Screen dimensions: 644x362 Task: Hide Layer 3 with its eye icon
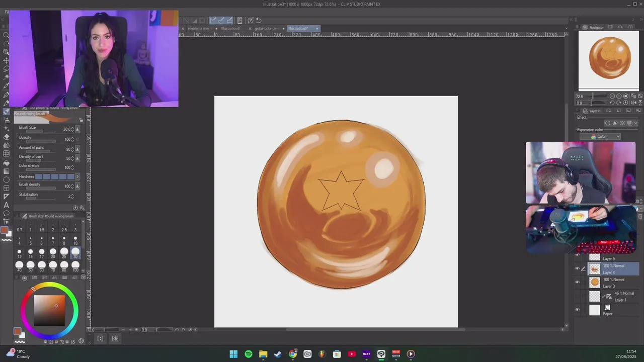(x=577, y=282)
